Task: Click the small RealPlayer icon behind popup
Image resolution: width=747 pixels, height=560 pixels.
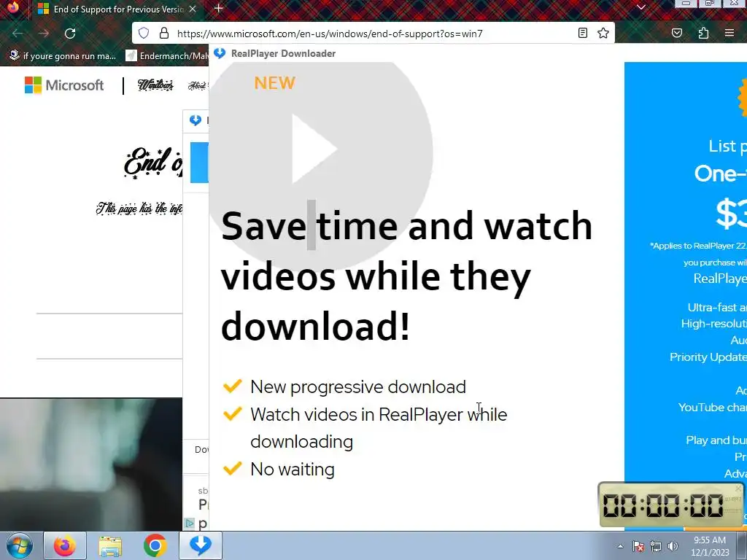Action: (196, 120)
